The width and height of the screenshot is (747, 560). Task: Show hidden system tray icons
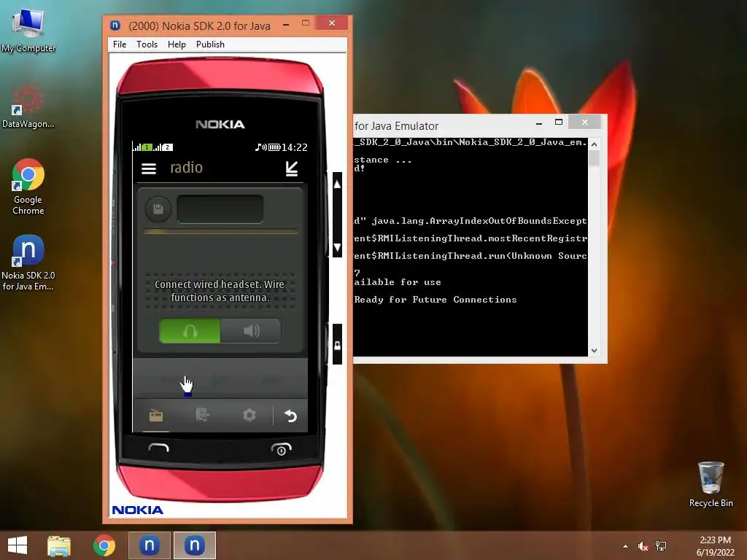coord(625,546)
